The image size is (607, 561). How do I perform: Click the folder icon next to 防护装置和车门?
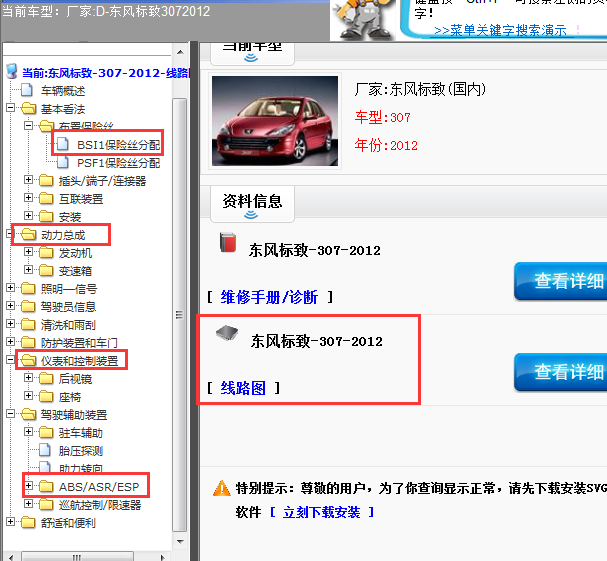click(x=28, y=343)
